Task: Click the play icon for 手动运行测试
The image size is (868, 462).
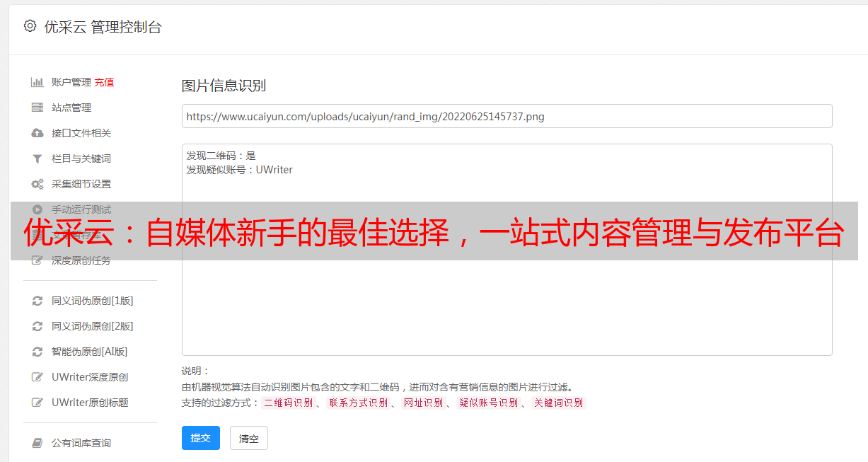Action: coord(37,209)
